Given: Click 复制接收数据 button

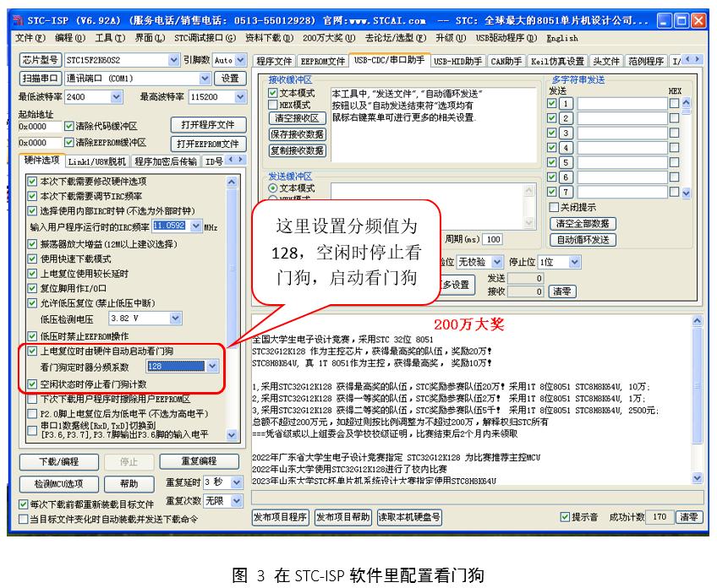Looking at the screenshot, I should click(x=298, y=150).
